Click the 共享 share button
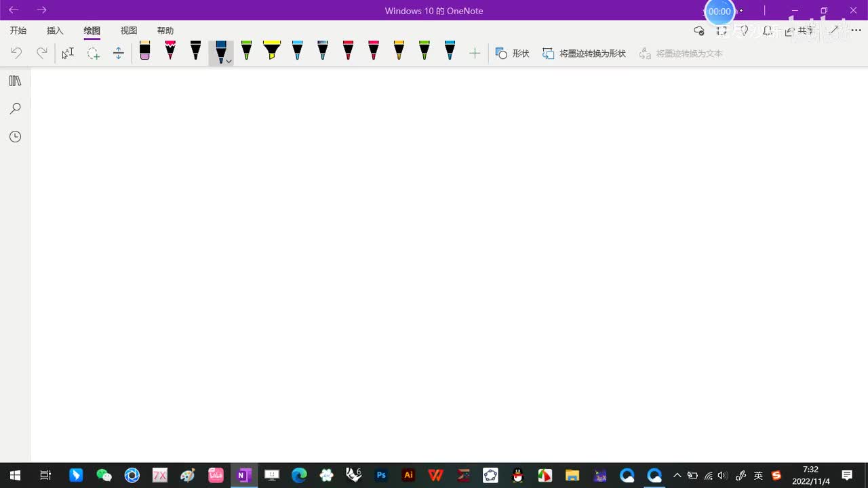 click(x=800, y=30)
